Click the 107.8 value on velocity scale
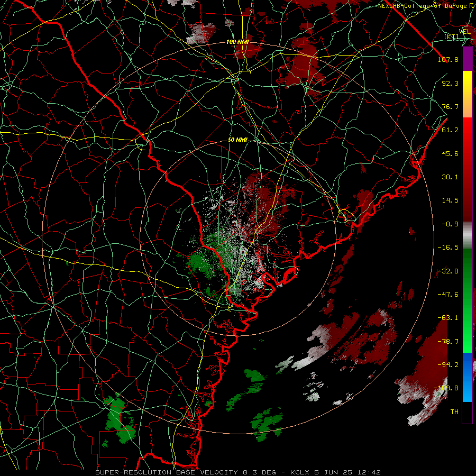The height and width of the screenshot is (476, 476). tap(448, 59)
